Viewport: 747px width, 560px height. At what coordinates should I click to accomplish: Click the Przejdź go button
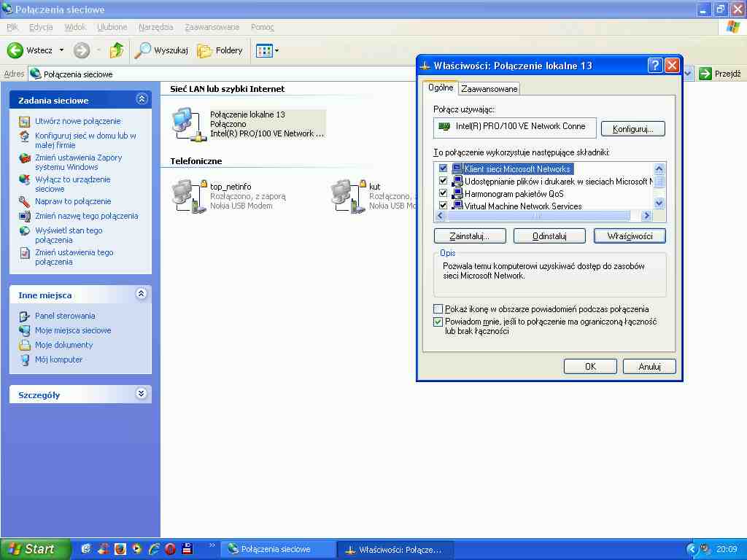tap(720, 74)
